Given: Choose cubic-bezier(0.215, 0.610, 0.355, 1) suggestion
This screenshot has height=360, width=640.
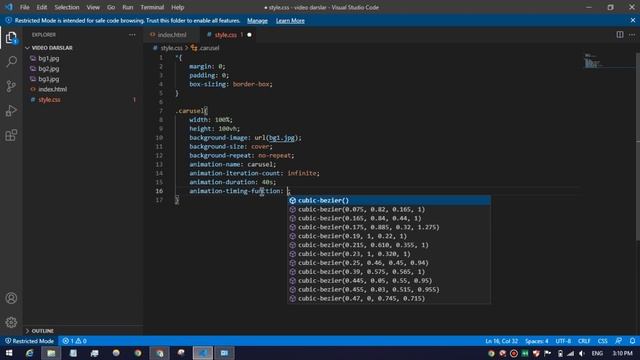Looking at the screenshot, I should coord(389,245).
